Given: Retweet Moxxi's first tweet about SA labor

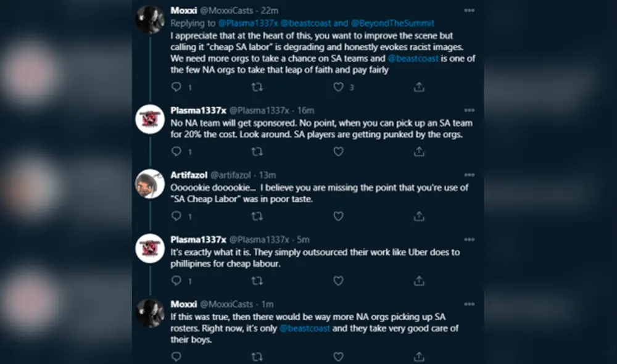Looking at the screenshot, I should [257, 87].
